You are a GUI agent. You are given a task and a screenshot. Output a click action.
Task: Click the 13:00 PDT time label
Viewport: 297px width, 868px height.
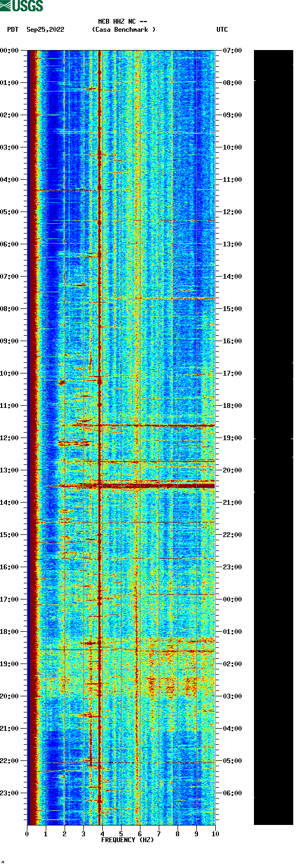[10, 470]
